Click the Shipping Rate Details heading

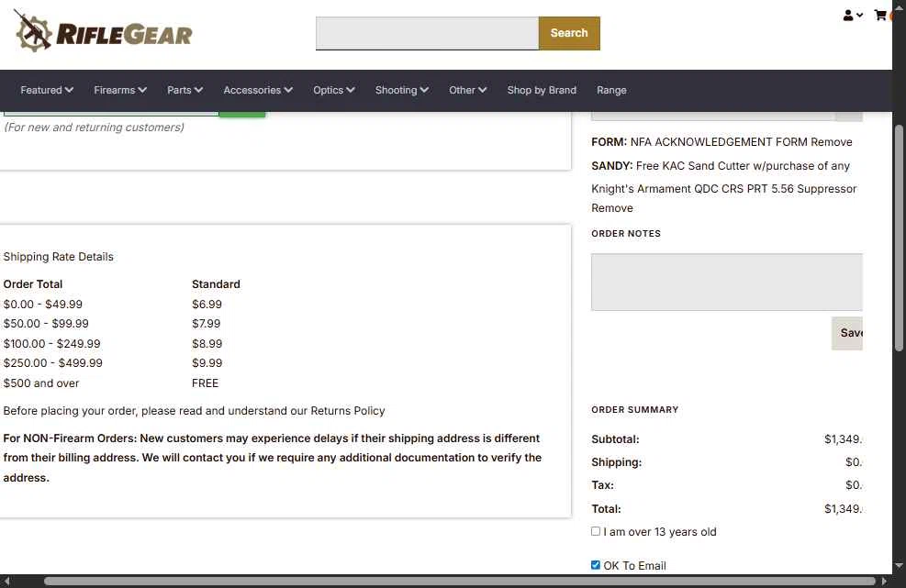click(59, 257)
